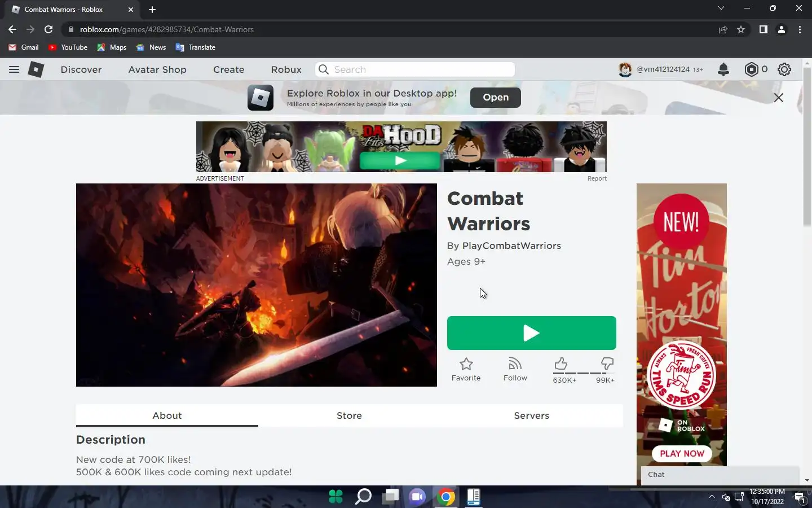
Task: Open the Roblox hamburger navigation menu
Action: [x=14, y=69]
